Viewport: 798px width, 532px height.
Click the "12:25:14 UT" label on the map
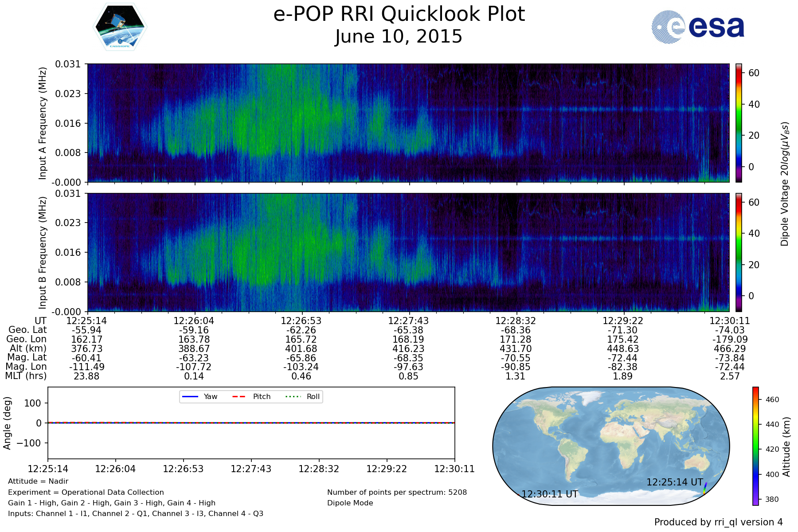point(674,482)
